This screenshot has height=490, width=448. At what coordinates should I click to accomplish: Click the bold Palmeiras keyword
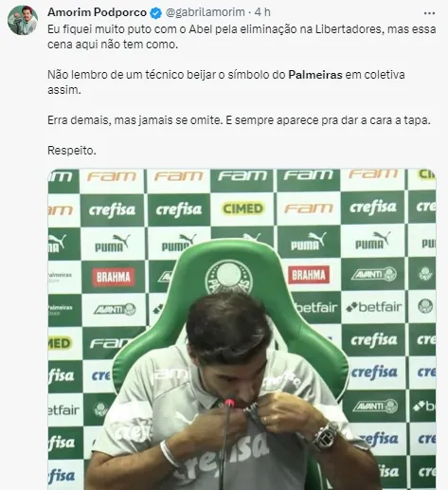pos(315,75)
